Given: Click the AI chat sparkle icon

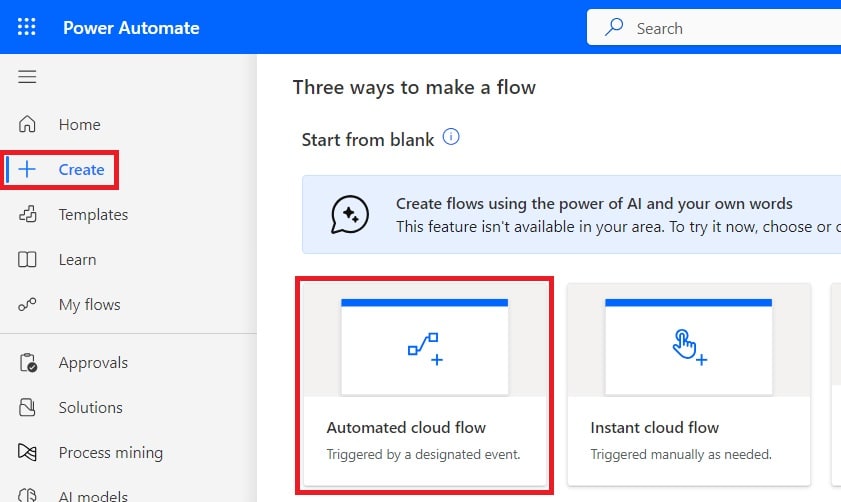Looking at the screenshot, I should click(x=350, y=215).
